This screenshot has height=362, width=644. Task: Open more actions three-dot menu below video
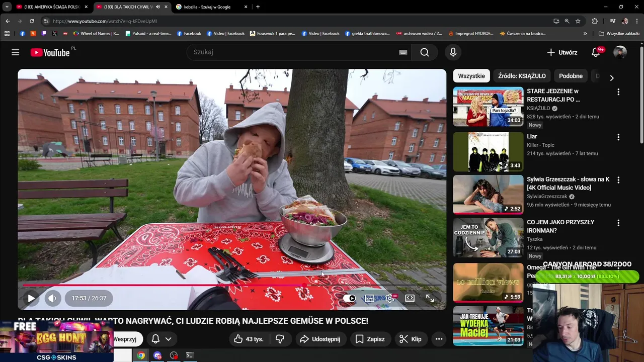439,339
